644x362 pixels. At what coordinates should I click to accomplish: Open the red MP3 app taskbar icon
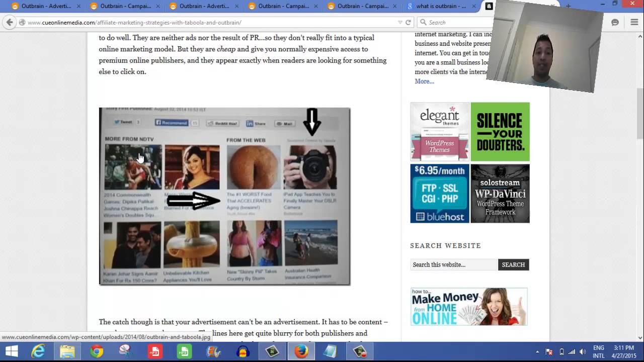tap(155, 351)
